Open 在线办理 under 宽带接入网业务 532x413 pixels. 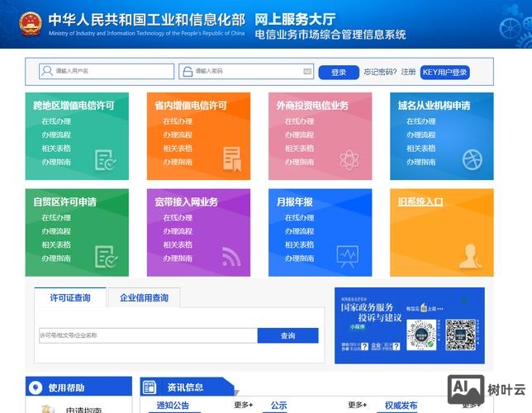[x=178, y=217]
